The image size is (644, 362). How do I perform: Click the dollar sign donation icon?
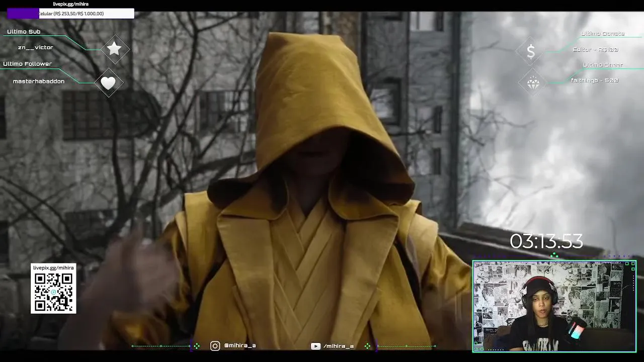[x=531, y=51]
